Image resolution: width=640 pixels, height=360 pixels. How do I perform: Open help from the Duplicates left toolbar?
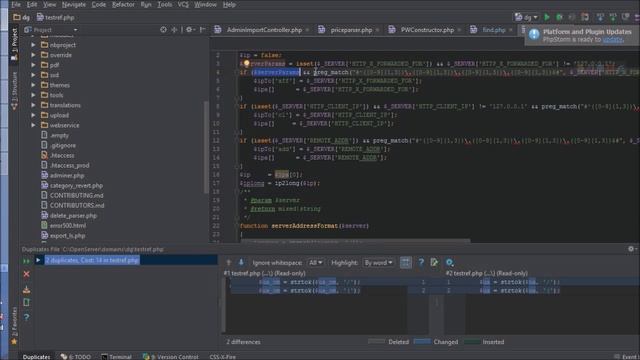[27, 317]
